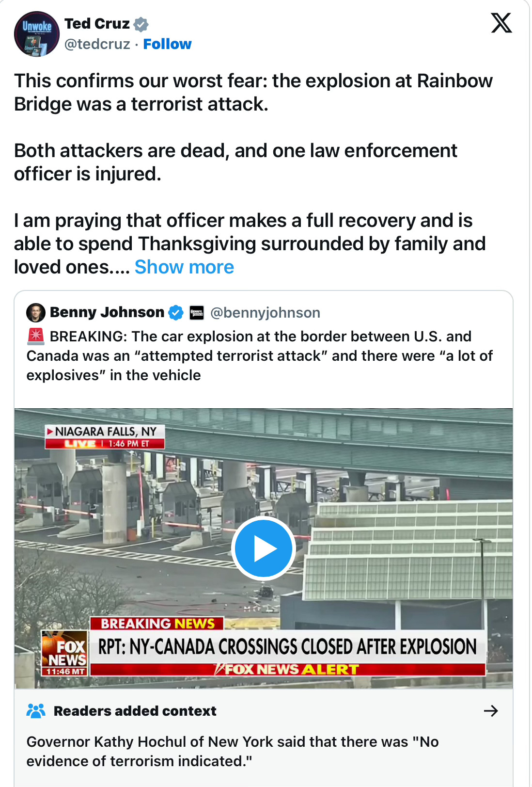Viewport: 532px width, 787px height.
Task: Open the Governor Kathy Hochul context note
Action: point(233,752)
